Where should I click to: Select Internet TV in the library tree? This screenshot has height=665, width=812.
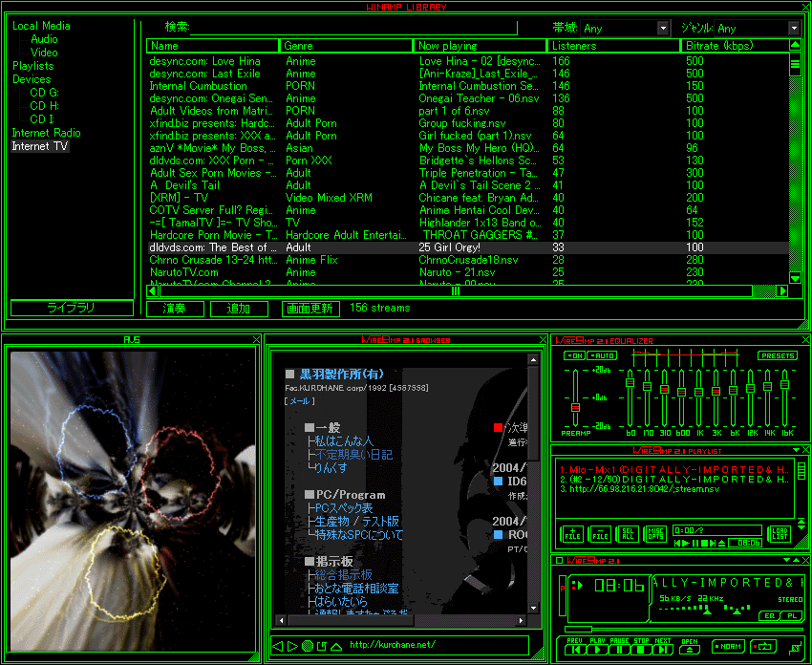40,146
